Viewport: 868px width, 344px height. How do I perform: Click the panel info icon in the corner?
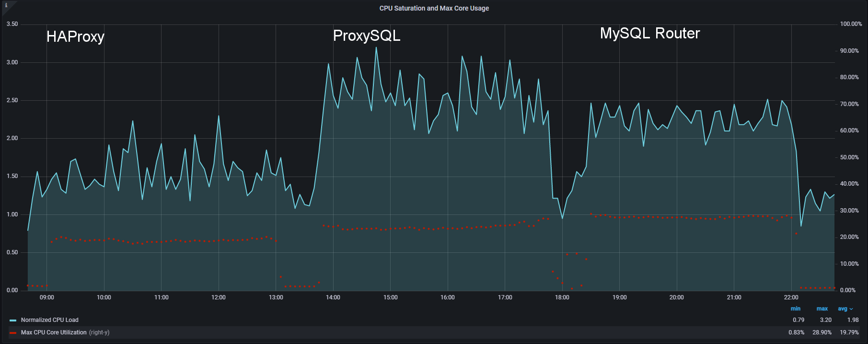coord(6,5)
